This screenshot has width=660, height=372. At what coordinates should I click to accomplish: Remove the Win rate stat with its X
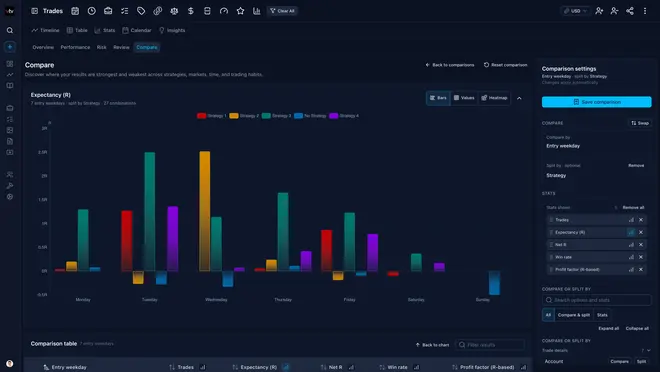[641, 257]
